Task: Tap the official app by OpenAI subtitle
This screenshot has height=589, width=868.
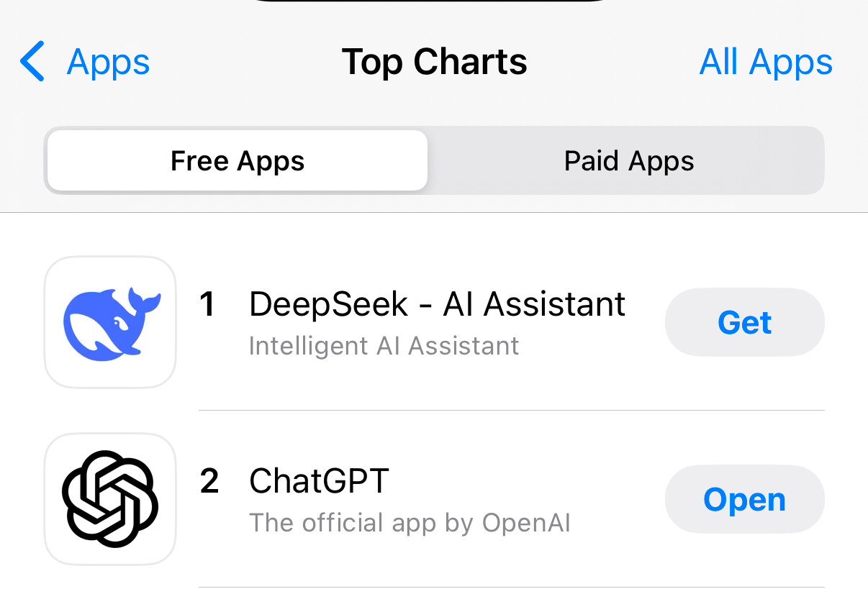Action: click(x=410, y=524)
